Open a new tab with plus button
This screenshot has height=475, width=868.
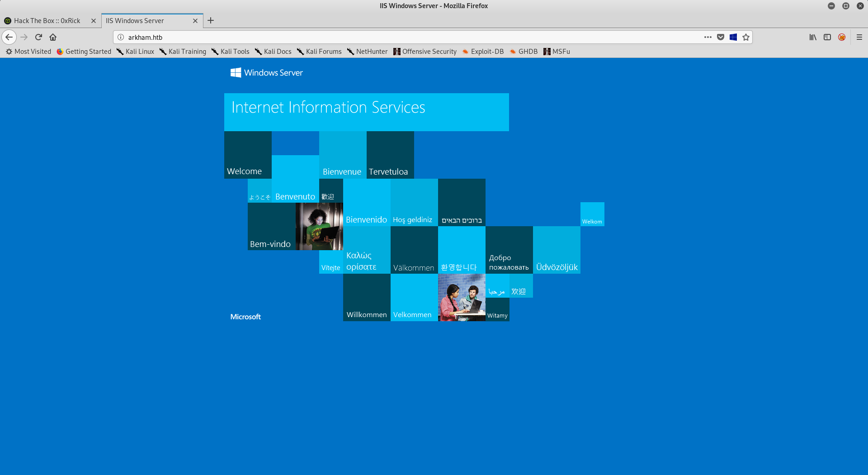(x=211, y=20)
